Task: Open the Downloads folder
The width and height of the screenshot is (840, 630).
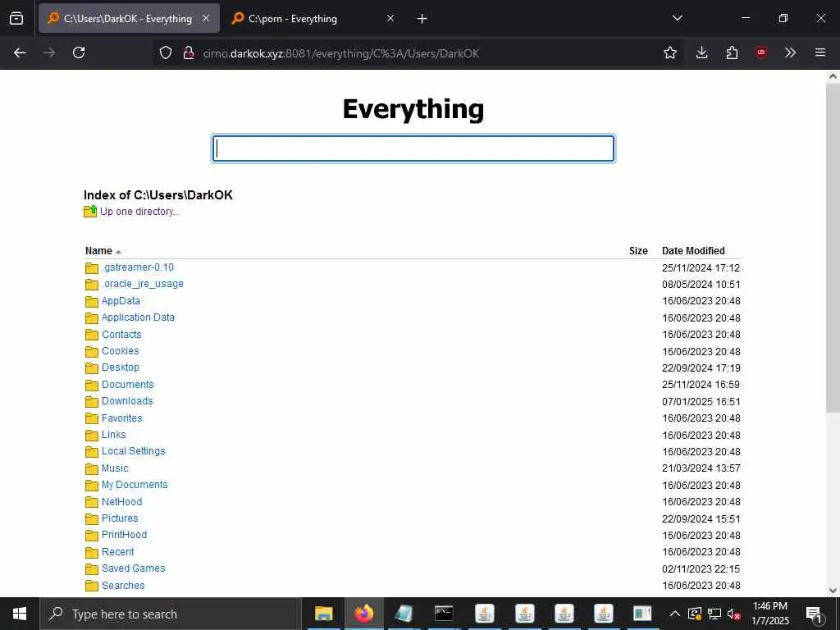Action: 127,401
